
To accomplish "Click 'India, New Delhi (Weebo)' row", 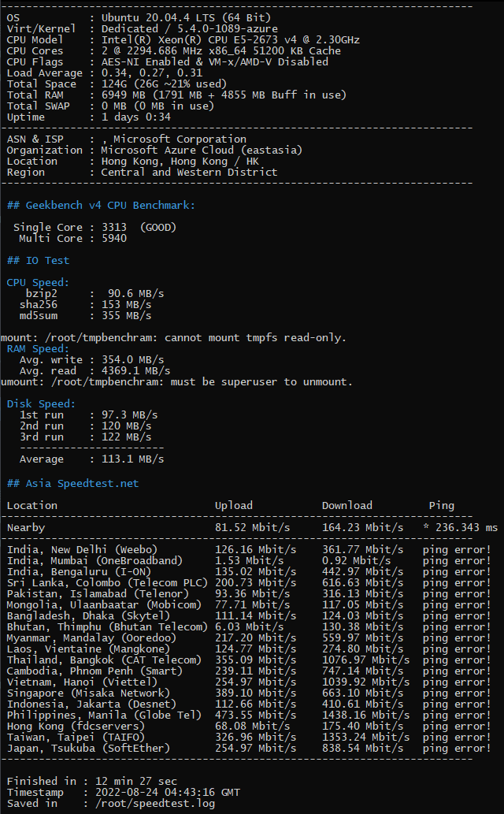I will point(249,550).
